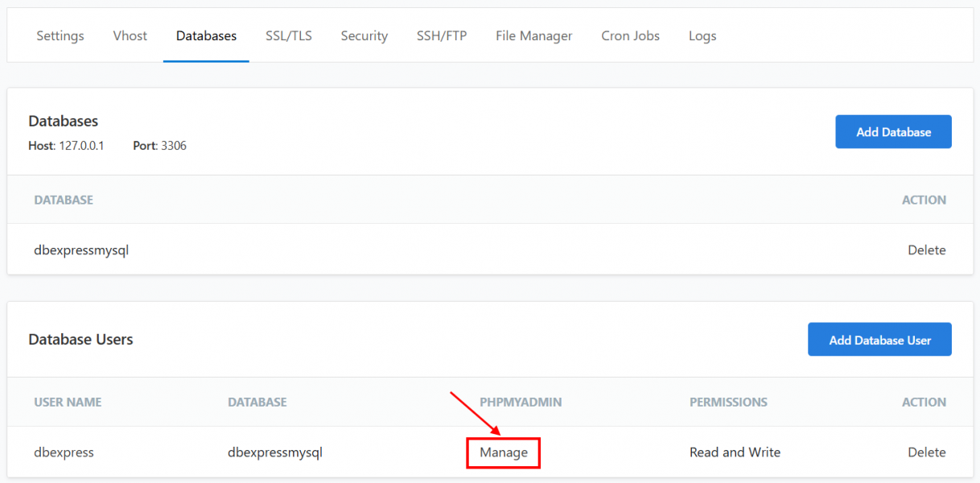View the Cron Jobs tab

pos(630,36)
